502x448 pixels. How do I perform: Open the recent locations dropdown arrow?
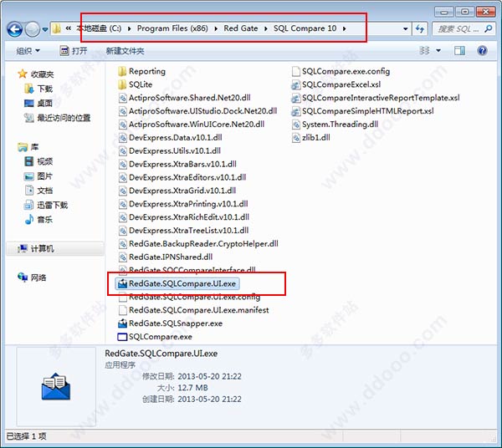[x=45, y=30]
